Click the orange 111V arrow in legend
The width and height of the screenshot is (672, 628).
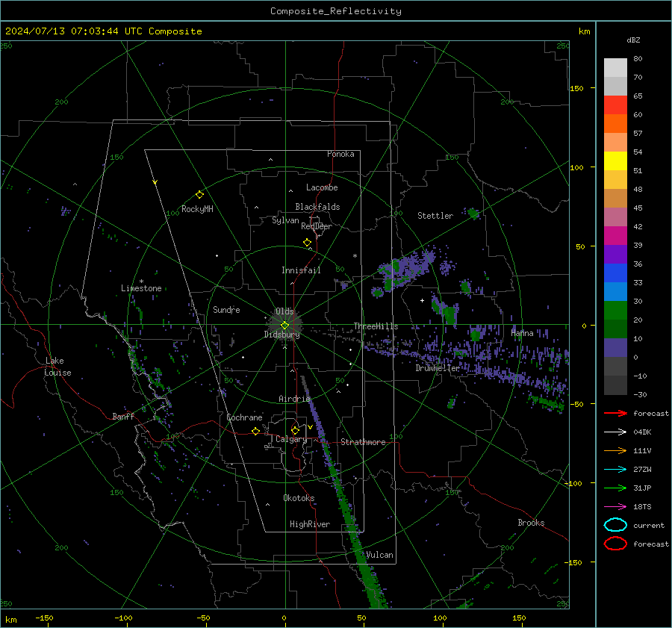615,450
